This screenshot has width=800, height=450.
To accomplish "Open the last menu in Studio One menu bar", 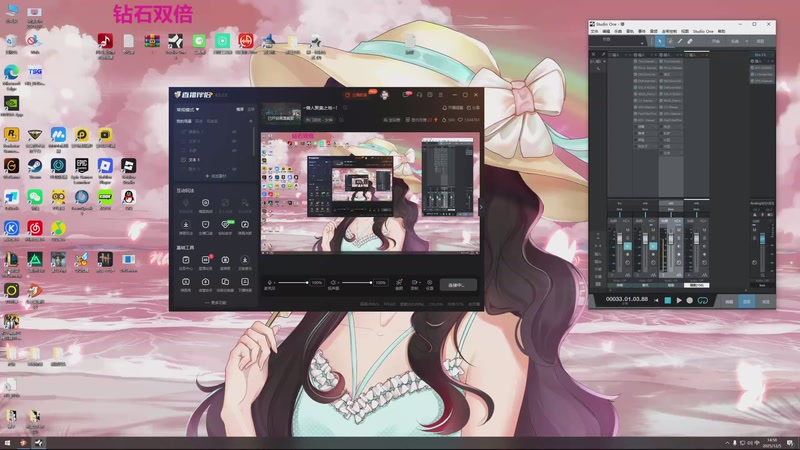I will pos(721,32).
